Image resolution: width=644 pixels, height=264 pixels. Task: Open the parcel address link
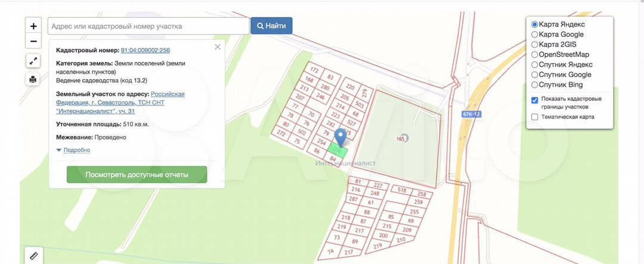120,103
